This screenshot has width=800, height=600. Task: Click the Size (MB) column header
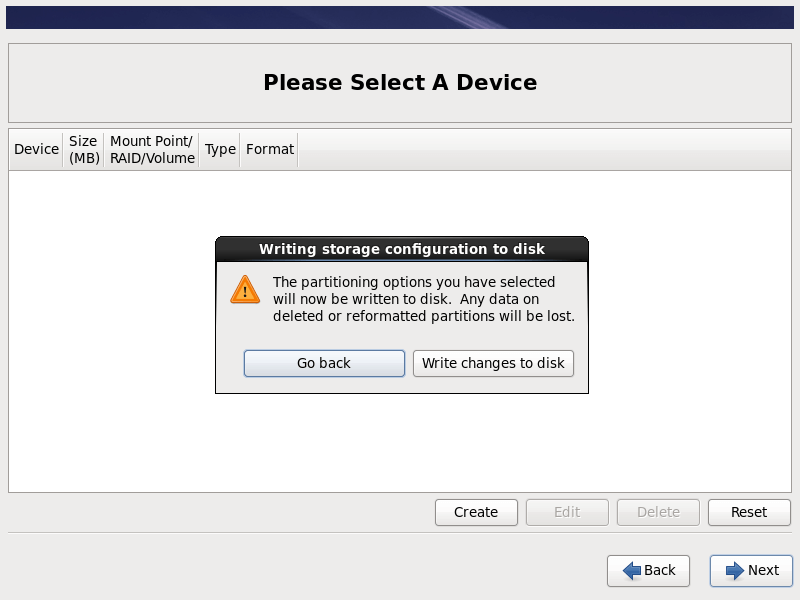tap(84, 149)
